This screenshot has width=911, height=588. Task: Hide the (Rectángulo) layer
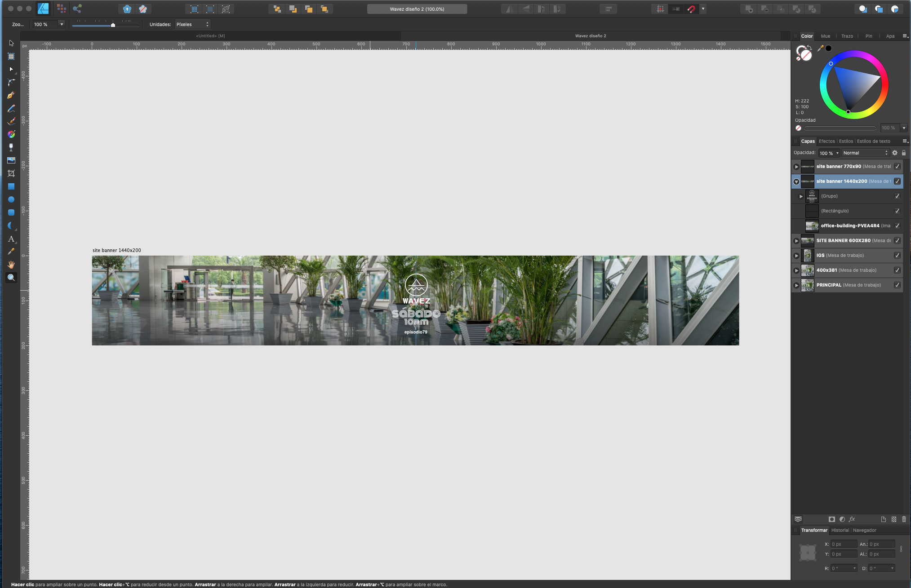[x=897, y=211]
